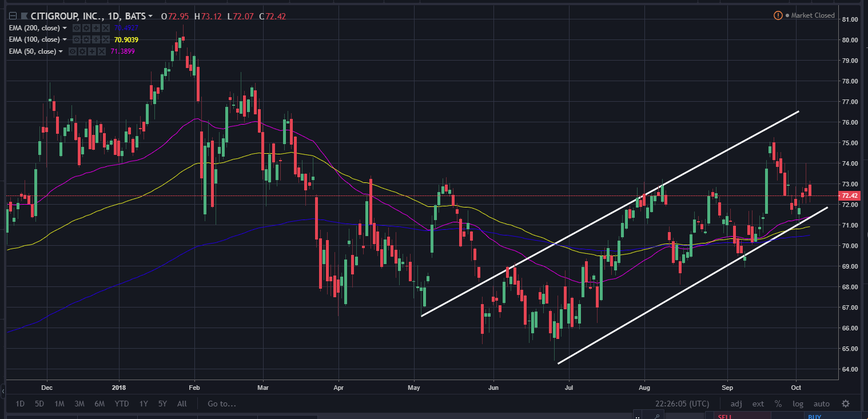Viewport: 868px width, 419px height.
Task: Toggle the auto scale
Action: coord(821,404)
